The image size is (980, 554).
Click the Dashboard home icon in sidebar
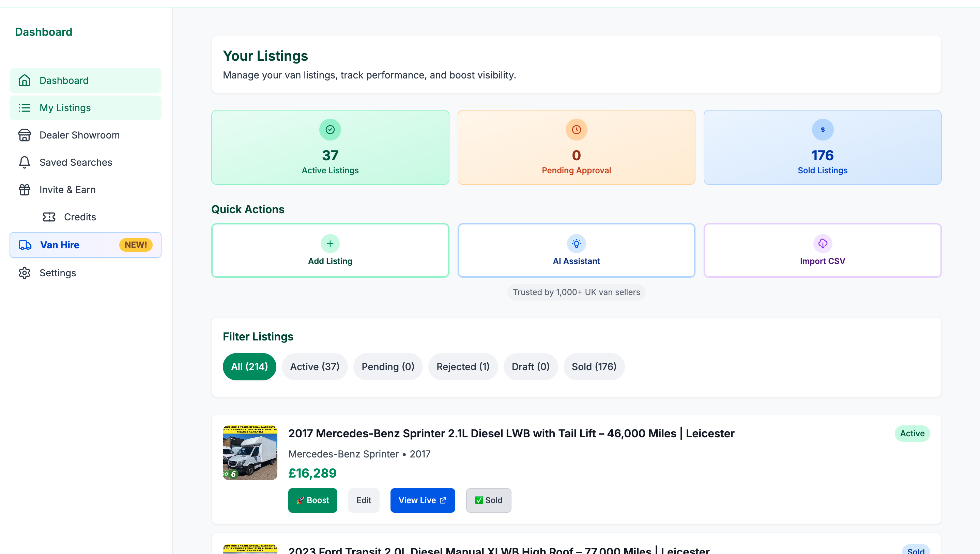[x=24, y=81]
